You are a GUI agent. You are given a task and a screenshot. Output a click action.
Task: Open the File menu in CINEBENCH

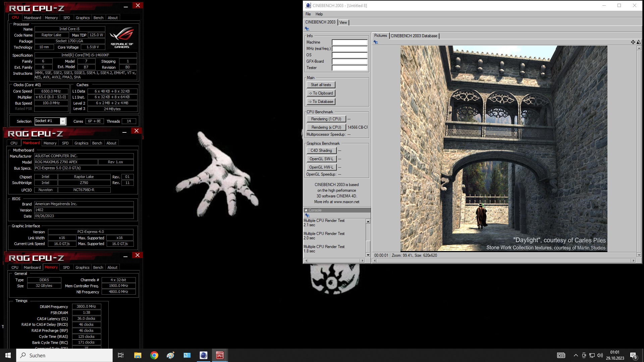point(308,14)
